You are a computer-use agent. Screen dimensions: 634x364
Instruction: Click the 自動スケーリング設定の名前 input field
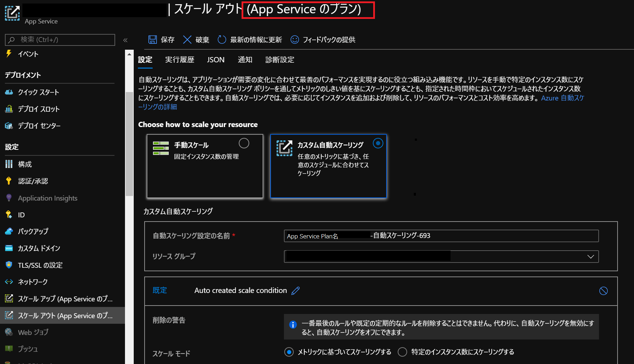[x=441, y=236]
